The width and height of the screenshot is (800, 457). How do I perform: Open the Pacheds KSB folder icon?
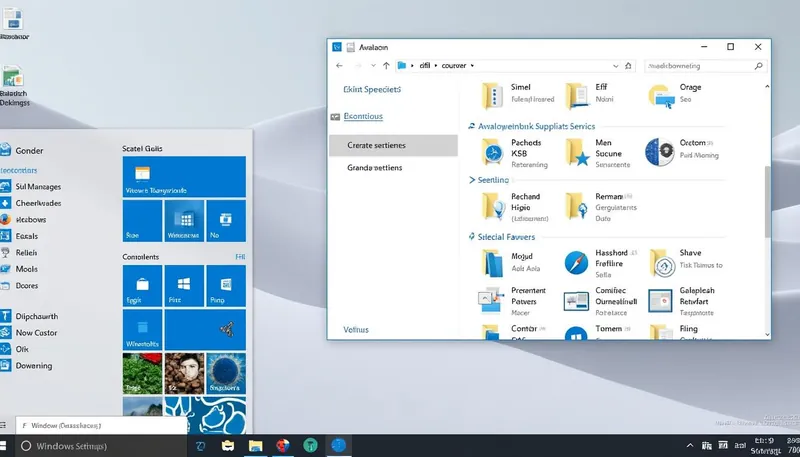click(491, 152)
